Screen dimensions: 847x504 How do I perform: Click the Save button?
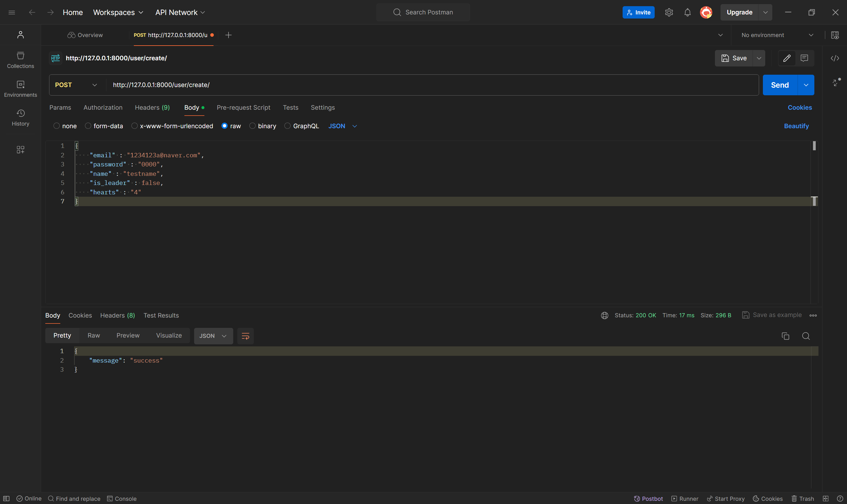tap(734, 58)
